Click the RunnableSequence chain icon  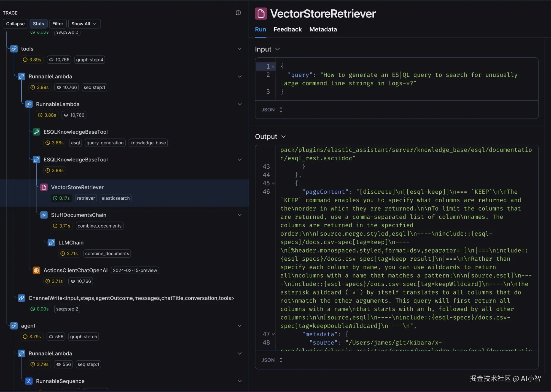(29, 381)
